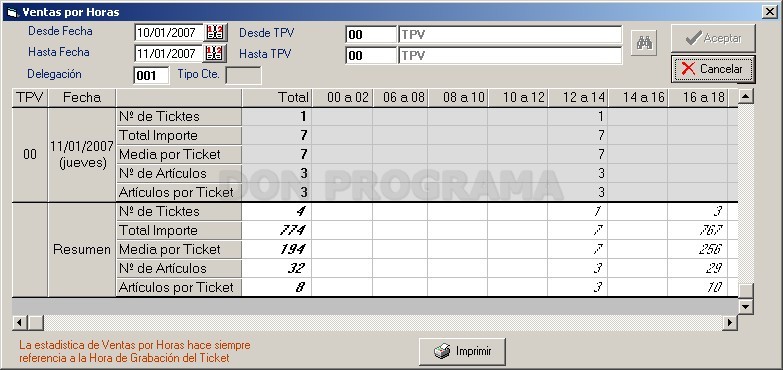The image size is (783, 370).
Task: Click the horizontal scrollbar right arrow
Action: click(730, 323)
